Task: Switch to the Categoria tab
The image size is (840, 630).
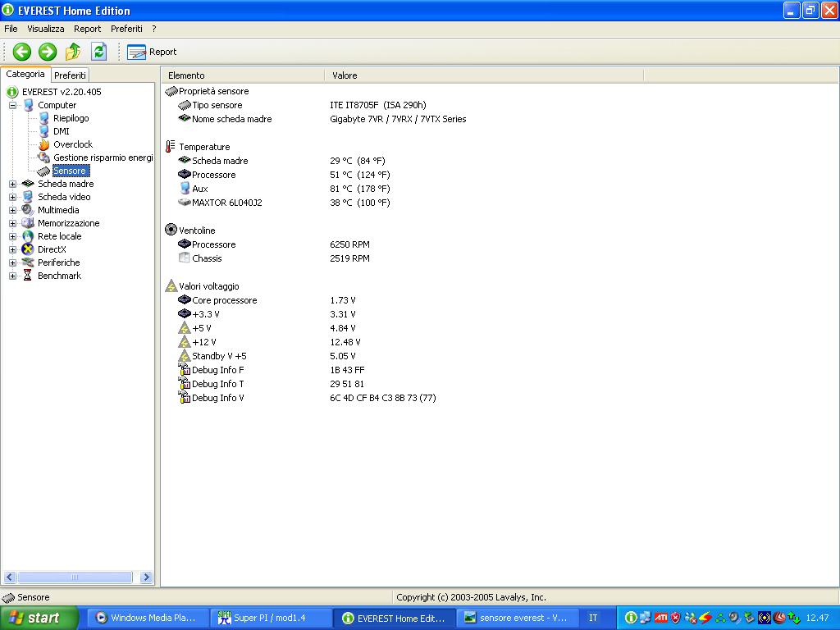Action: [x=25, y=74]
